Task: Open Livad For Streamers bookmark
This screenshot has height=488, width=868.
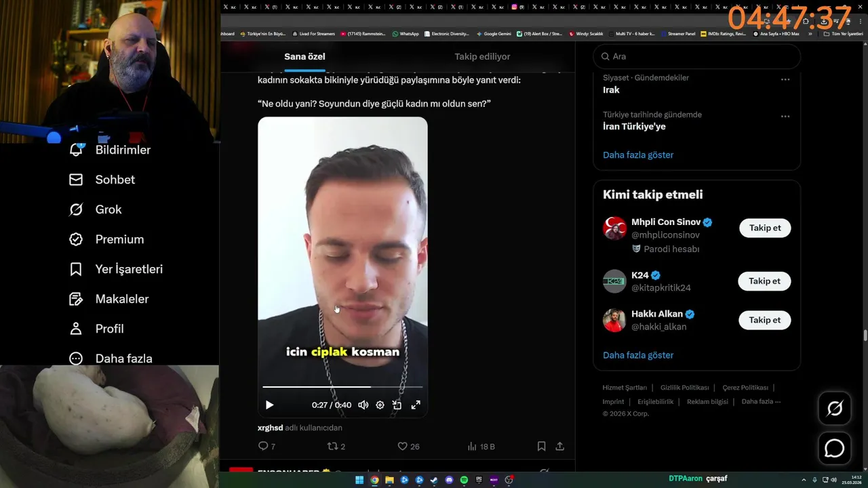Action: pos(313,33)
